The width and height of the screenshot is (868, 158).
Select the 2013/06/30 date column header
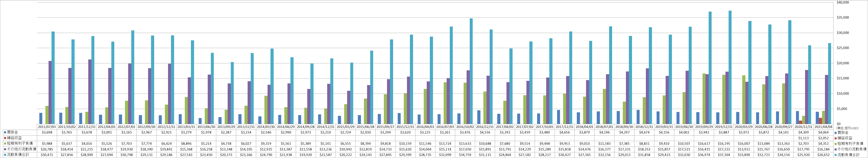click(x=206, y=127)
